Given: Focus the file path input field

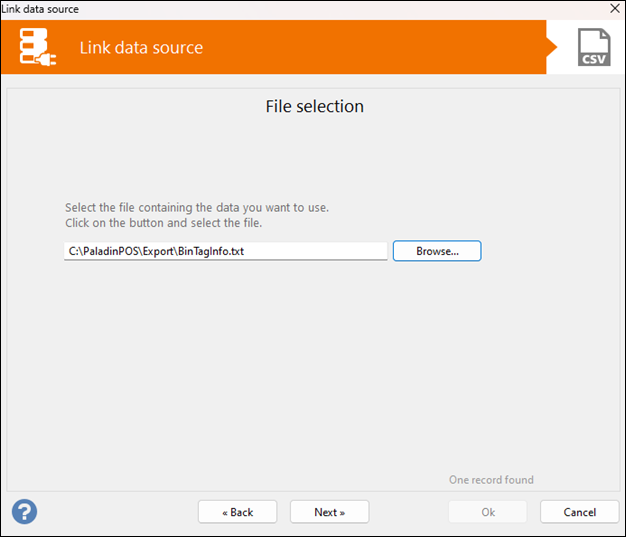Looking at the screenshot, I should click(x=225, y=251).
